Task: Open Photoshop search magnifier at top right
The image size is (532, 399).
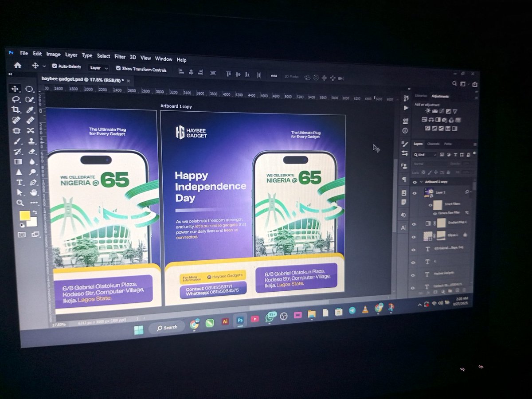Action: tap(454, 83)
